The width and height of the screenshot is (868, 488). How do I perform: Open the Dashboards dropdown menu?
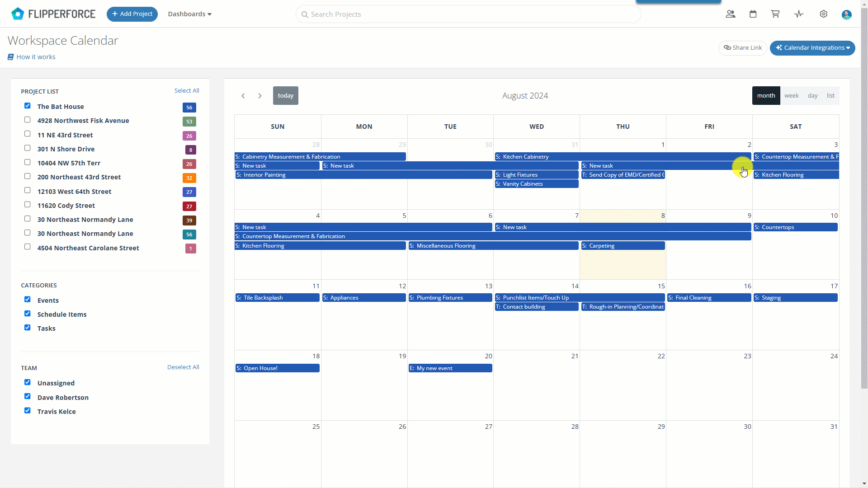(x=189, y=14)
